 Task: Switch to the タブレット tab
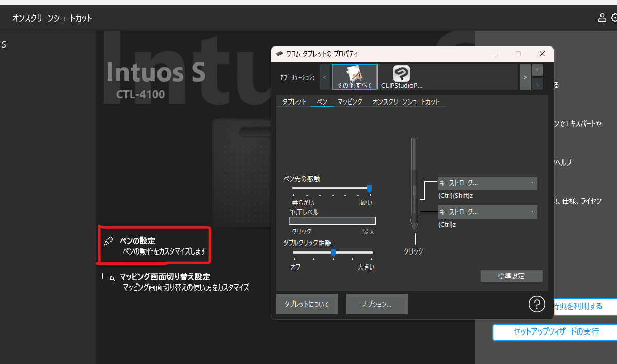pos(294,102)
